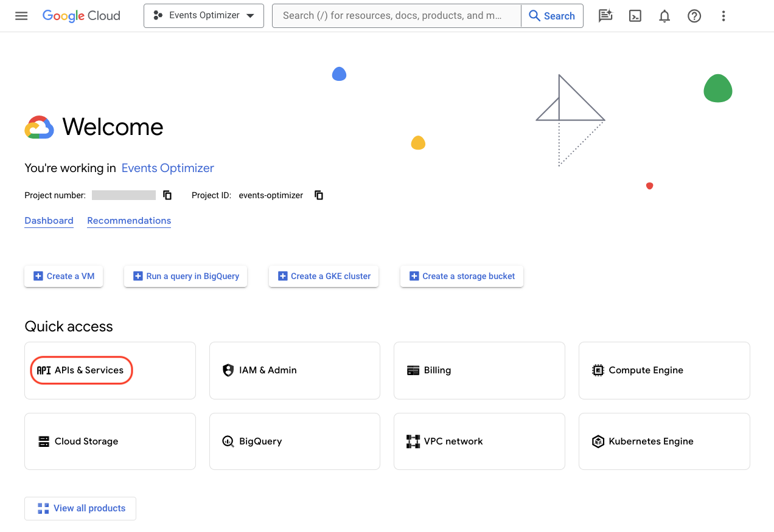
Task: Click inside the resource search field
Action: 396,15
